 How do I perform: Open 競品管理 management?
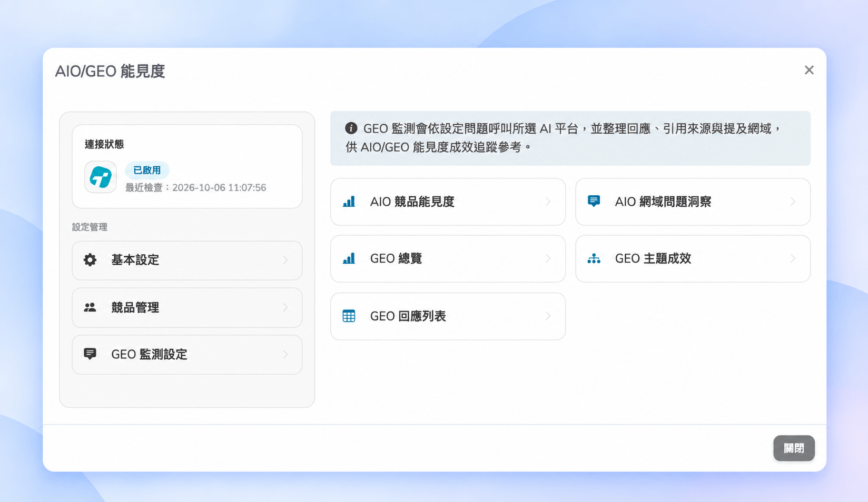pyautogui.click(x=187, y=307)
